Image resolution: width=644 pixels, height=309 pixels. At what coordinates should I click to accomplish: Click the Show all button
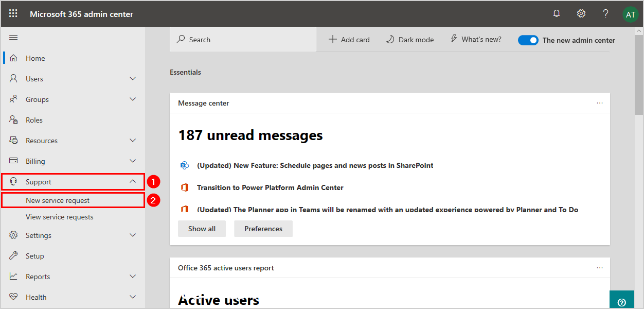click(202, 229)
